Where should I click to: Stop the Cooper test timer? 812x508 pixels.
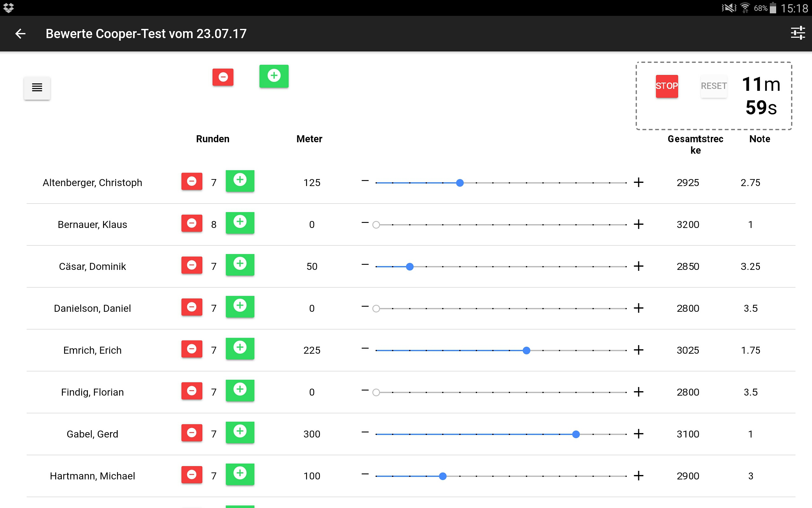(x=667, y=86)
